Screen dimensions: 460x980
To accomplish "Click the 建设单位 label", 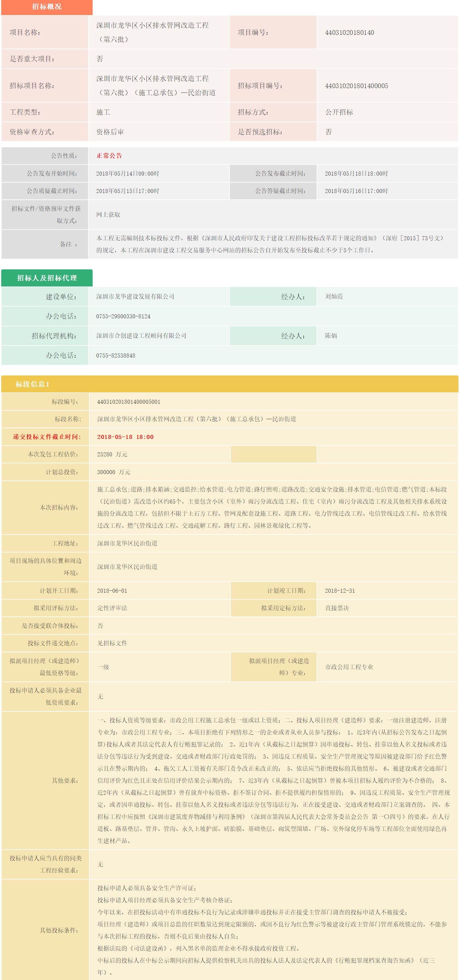I will point(61,297).
